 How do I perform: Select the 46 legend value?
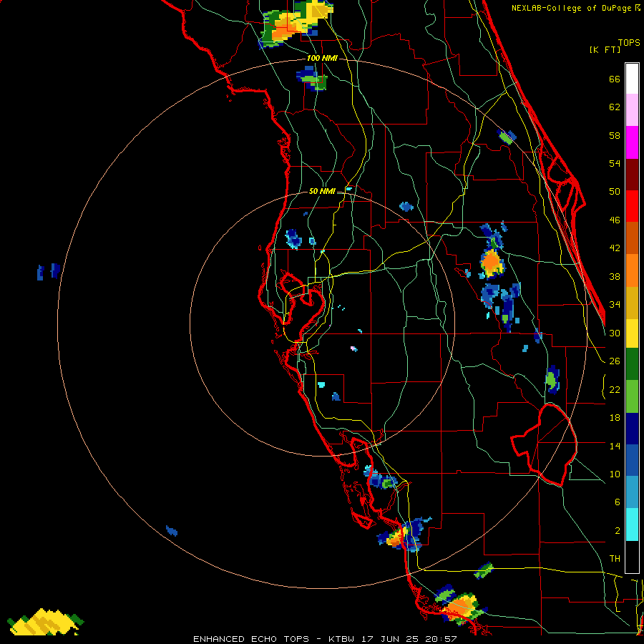(615, 220)
